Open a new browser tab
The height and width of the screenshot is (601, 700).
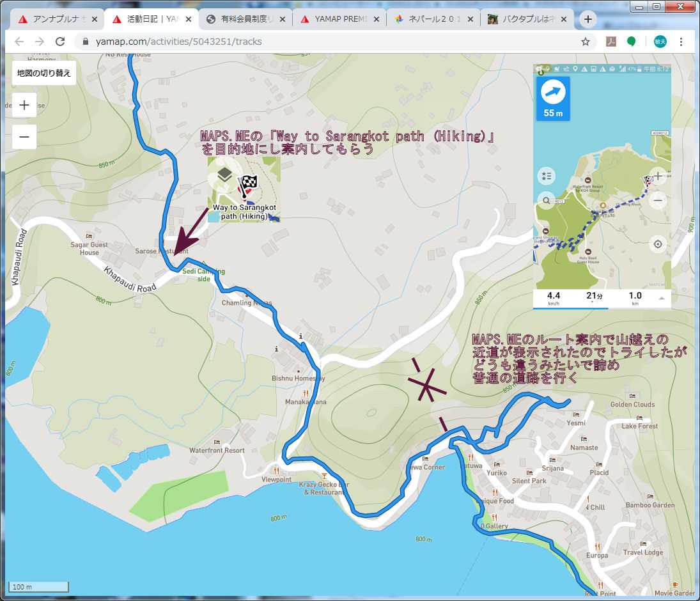587,19
